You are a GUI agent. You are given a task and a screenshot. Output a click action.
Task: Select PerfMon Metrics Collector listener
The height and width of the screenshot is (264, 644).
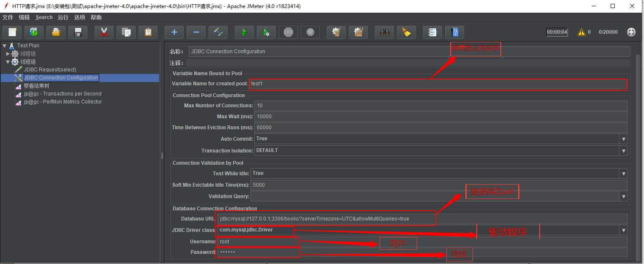click(x=63, y=102)
